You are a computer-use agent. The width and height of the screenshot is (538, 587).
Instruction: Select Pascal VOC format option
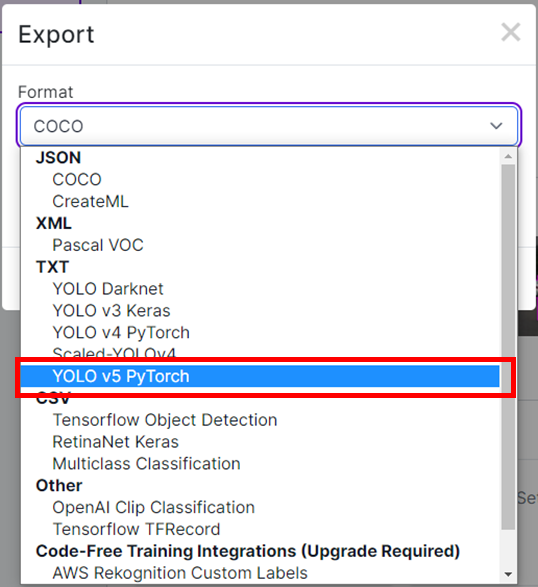pyautogui.click(x=98, y=245)
